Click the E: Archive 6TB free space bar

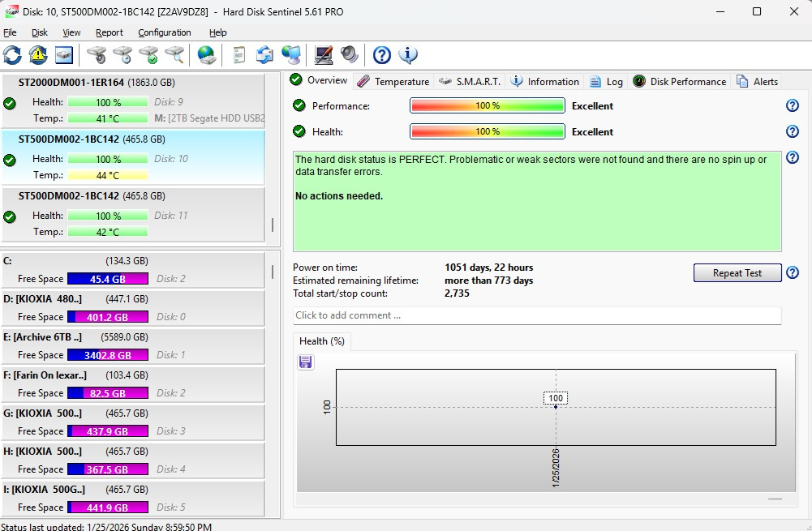pos(107,355)
